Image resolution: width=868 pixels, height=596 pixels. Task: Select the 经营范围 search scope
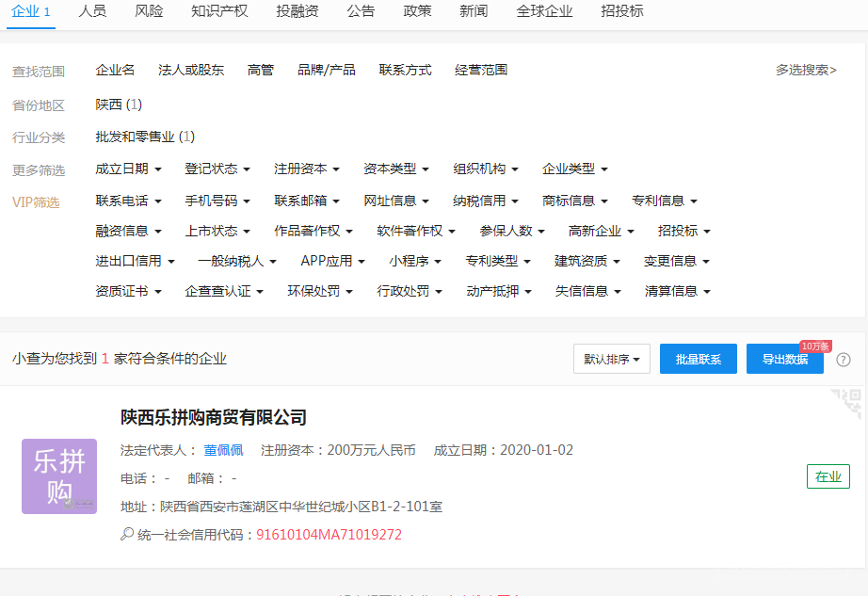(481, 70)
